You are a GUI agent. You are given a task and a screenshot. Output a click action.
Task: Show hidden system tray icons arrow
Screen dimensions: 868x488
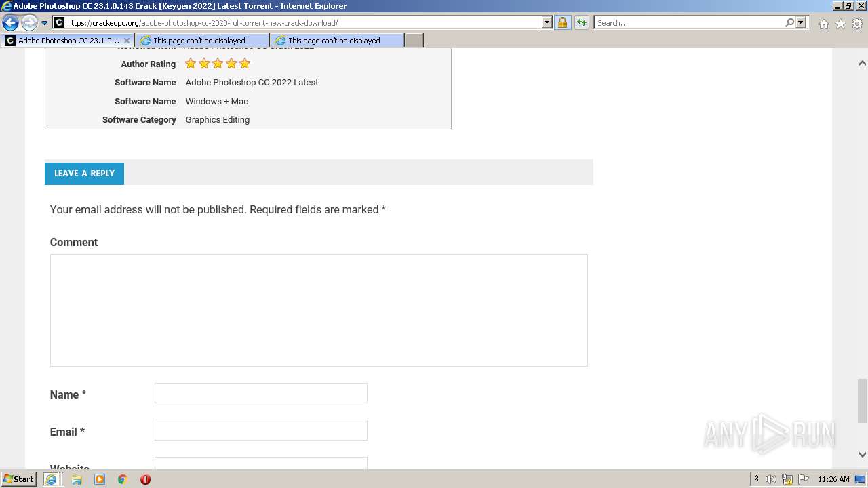tap(756, 479)
